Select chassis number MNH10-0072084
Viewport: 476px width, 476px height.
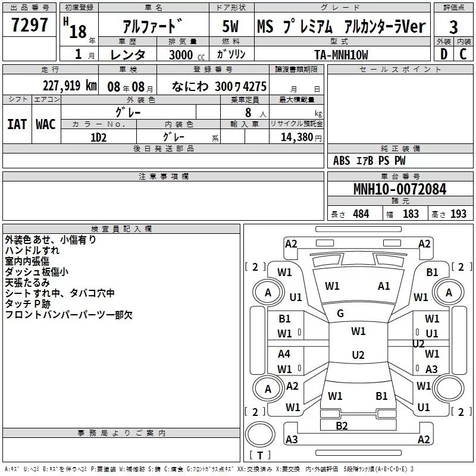[400, 189]
